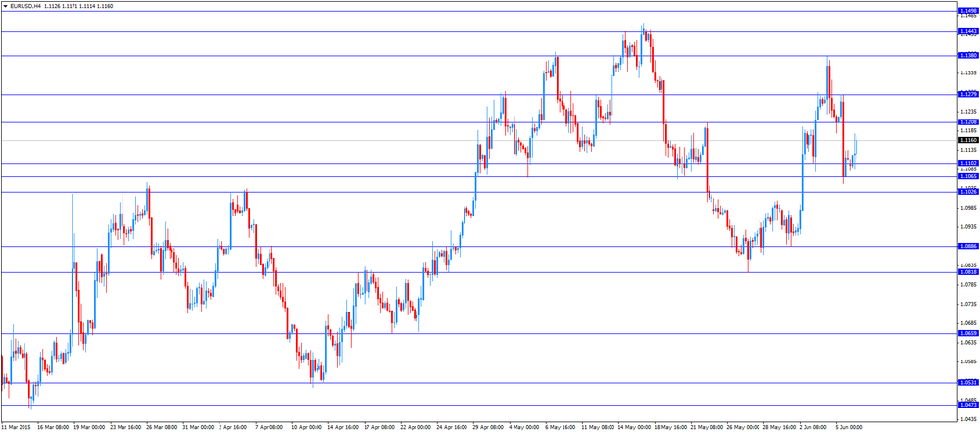Click the 14 May 00:00 time label
980x432 pixels.
[x=633, y=428]
